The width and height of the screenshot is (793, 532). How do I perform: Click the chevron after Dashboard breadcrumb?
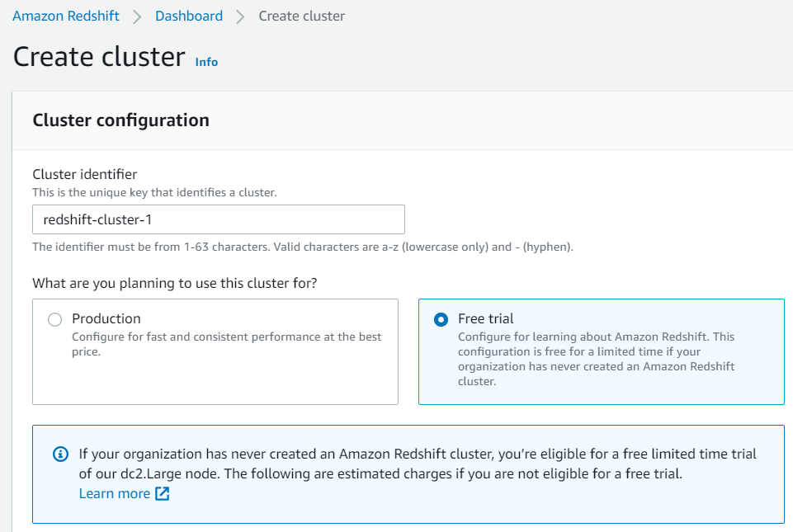(240, 16)
